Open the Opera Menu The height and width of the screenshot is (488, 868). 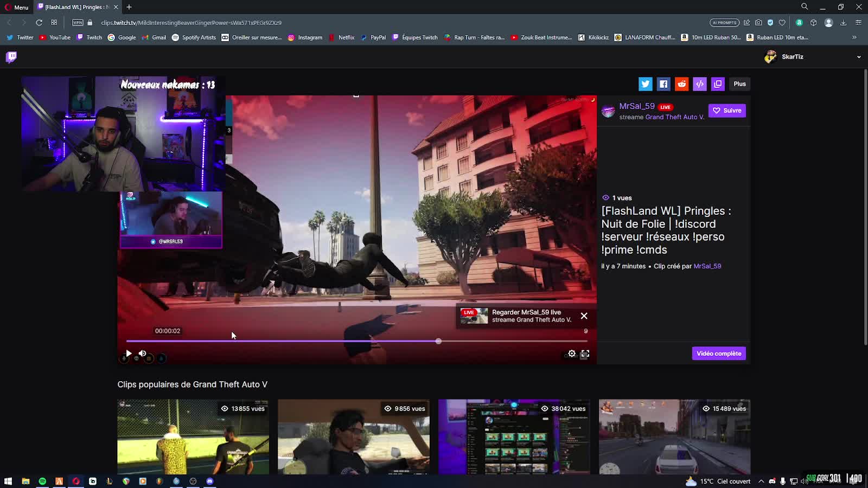point(16,7)
